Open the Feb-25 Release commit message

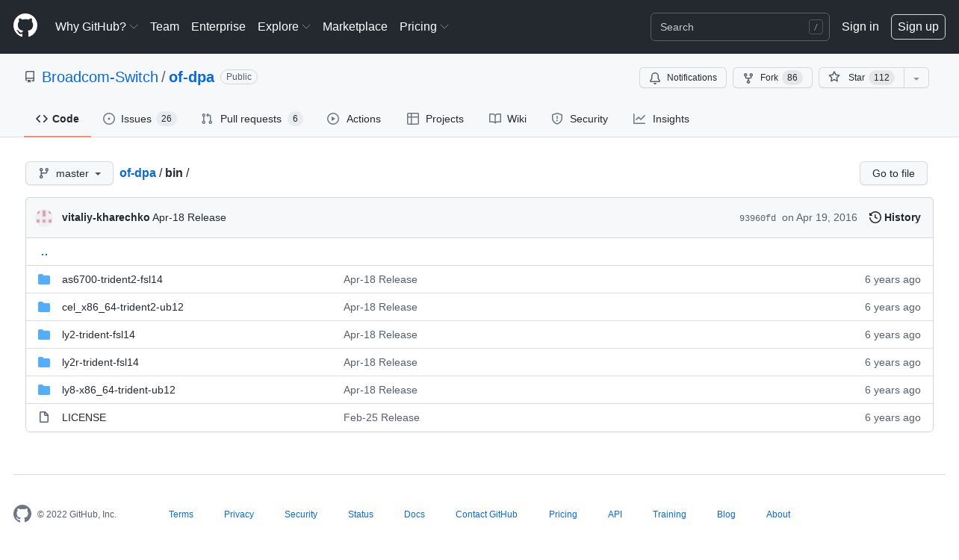point(382,417)
